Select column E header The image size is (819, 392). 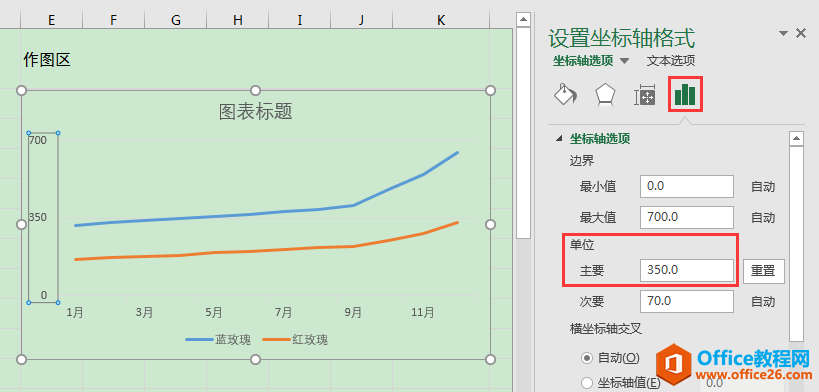point(51,20)
